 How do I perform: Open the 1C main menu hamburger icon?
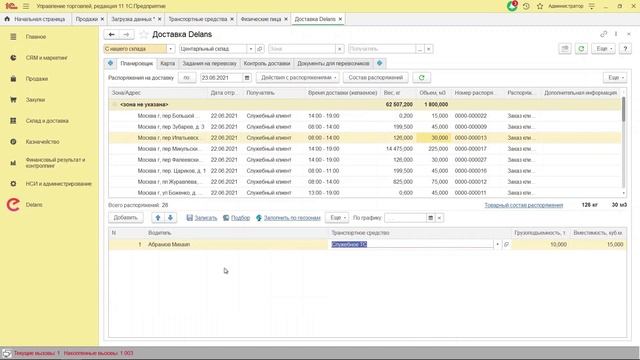[26, 6]
